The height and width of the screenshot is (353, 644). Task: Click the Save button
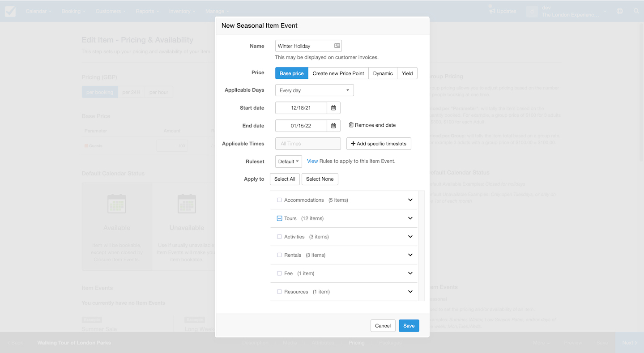point(409,326)
